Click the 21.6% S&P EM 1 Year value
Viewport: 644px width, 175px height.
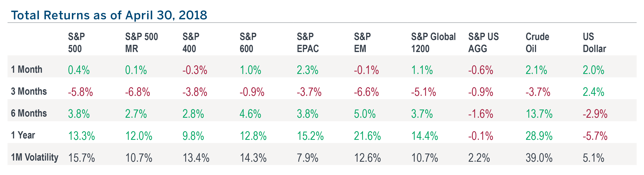(x=367, y=136)
